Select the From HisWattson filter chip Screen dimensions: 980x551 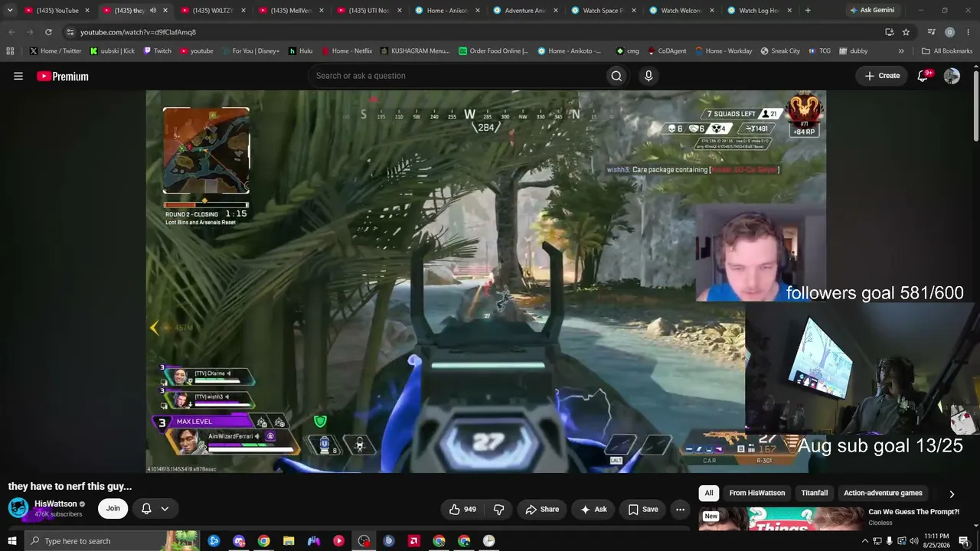[757, 494]
